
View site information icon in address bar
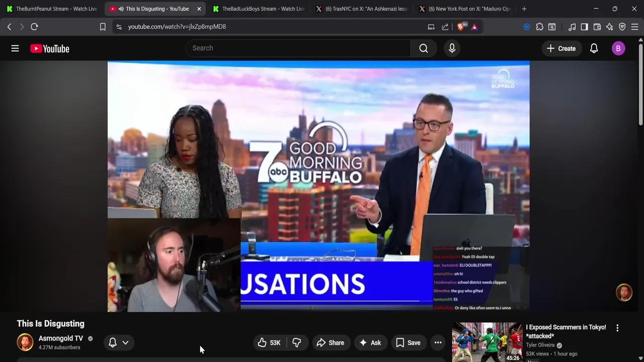point(119,27)
